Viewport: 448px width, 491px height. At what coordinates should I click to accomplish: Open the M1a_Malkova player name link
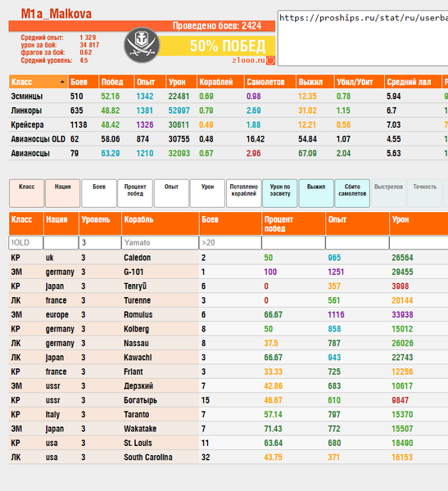click(x=57, y=14)
